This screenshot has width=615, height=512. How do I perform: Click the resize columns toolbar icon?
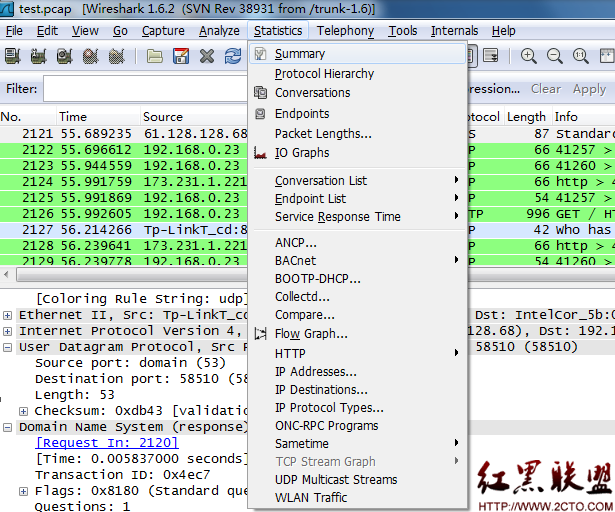[607, 56]
